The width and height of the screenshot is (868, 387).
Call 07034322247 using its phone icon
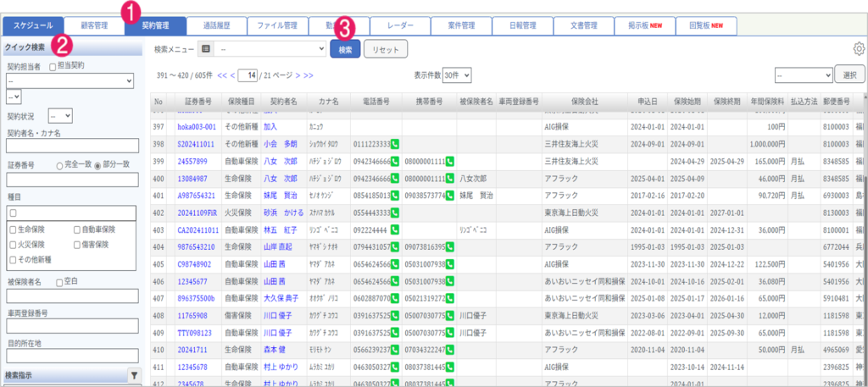pyautogui.click(x=449, y=350)
